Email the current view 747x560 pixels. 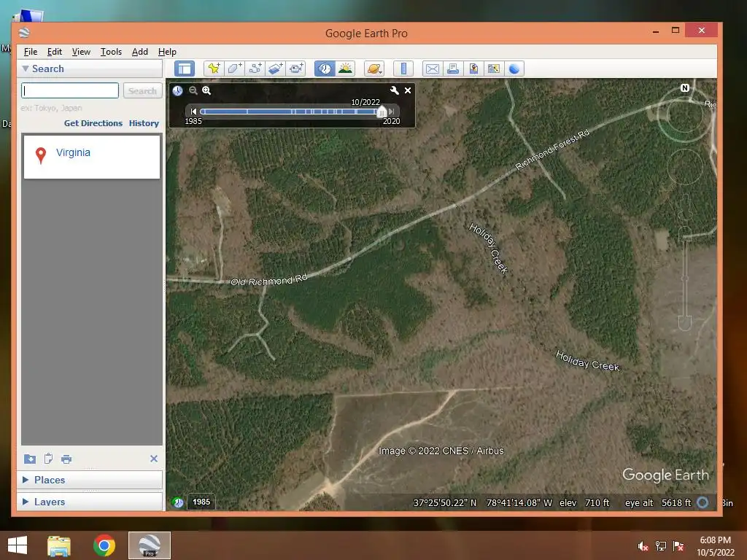tap(432, 69)
